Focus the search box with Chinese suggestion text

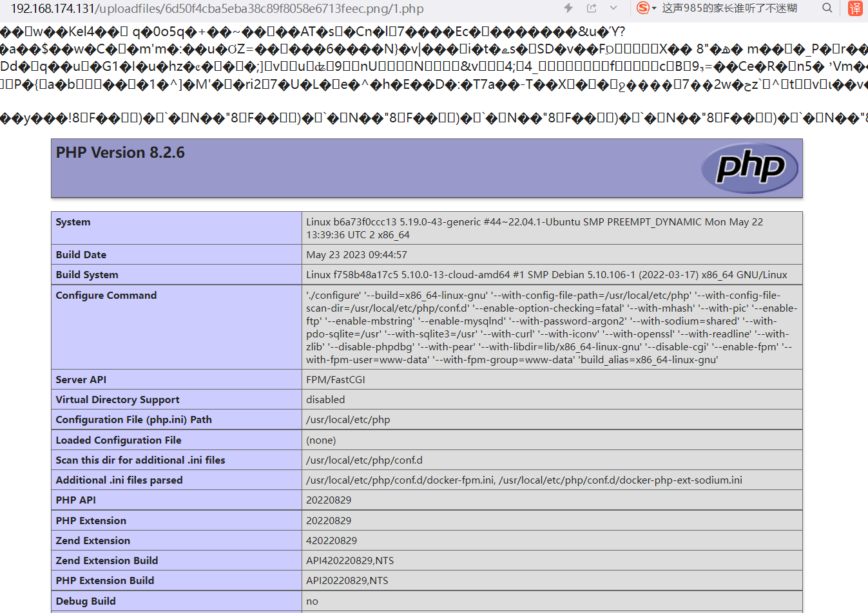pos(729,8)
